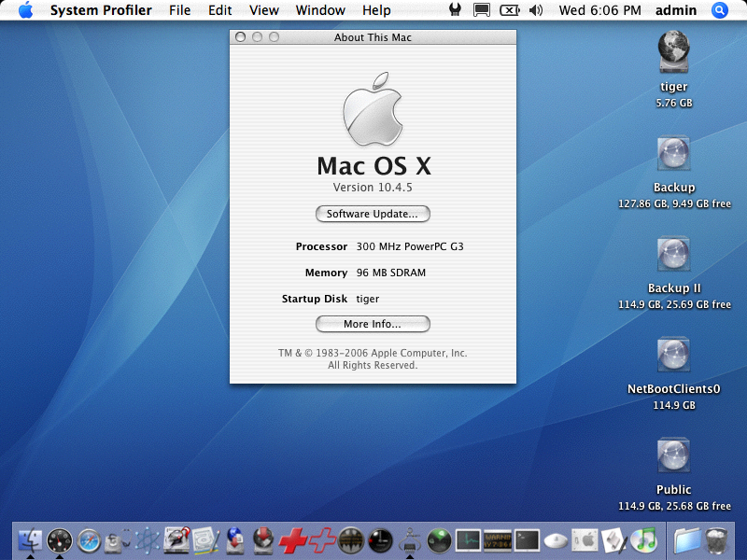Launch DiskWarrior helmet drive icon in Dock
Viewport: 747px width, 560px height.
pyautogui.click(x=176, y=541)
